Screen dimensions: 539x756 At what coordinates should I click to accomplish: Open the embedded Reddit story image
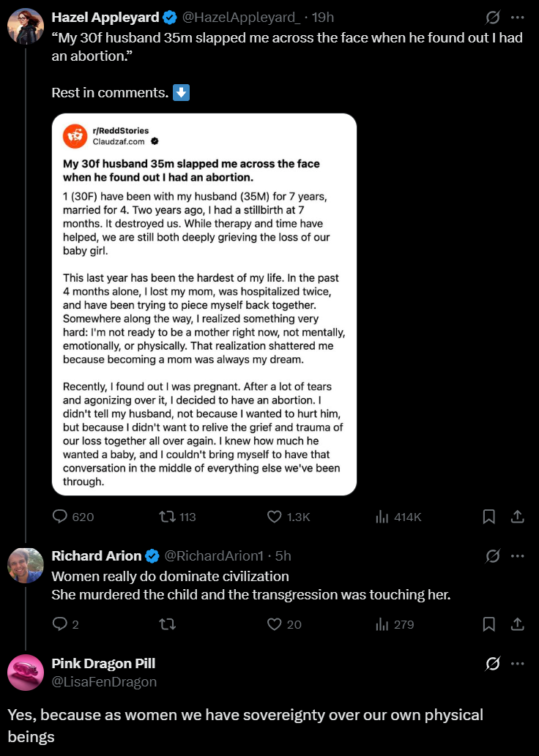coord(204,304)
